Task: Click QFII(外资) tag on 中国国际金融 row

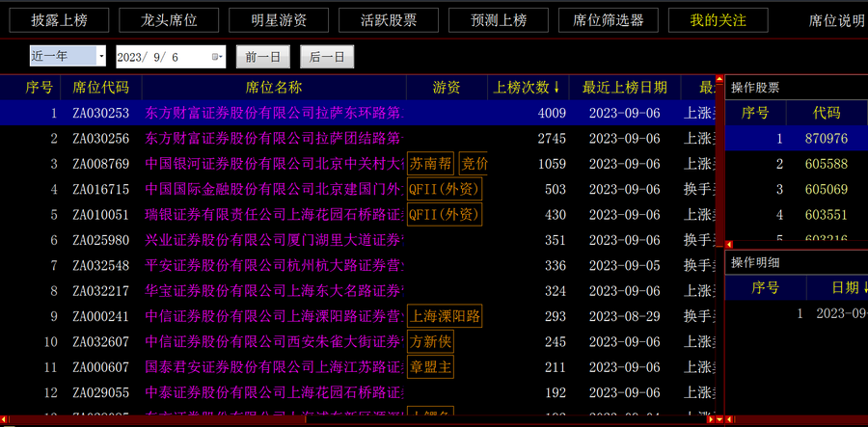Action: click(445, 190)
